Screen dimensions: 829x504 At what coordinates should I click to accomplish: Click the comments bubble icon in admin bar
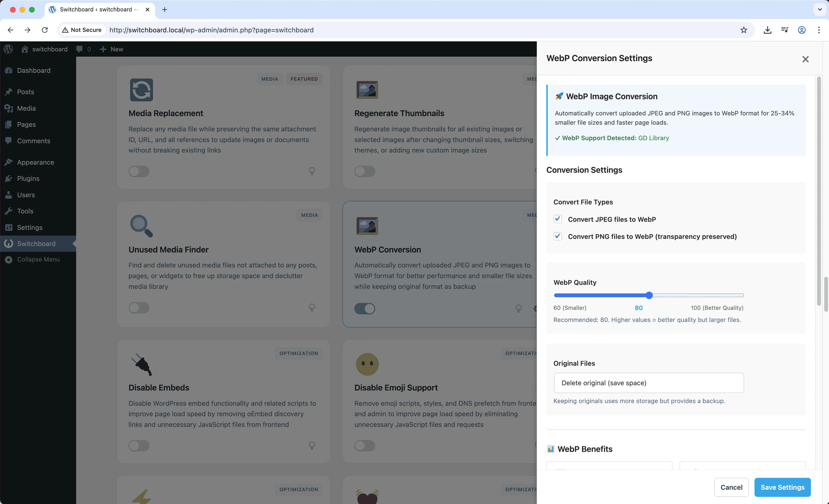(x=80, y=49)
